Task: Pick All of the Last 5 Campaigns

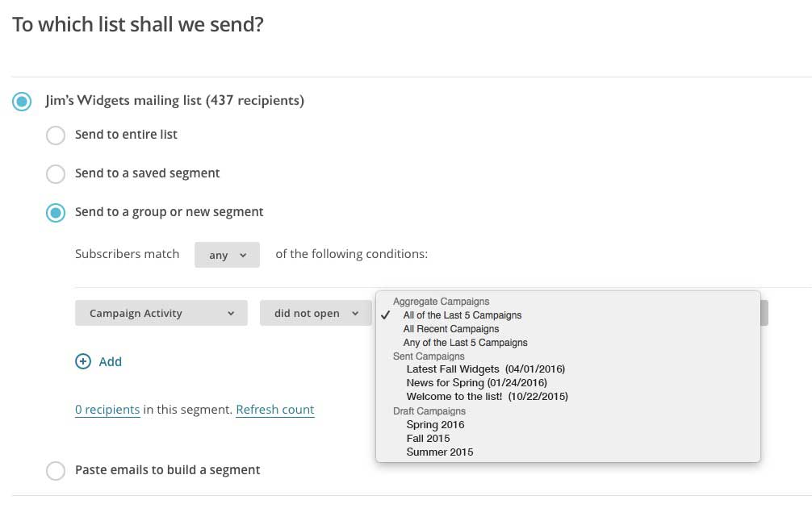Action: pos(463,315)
